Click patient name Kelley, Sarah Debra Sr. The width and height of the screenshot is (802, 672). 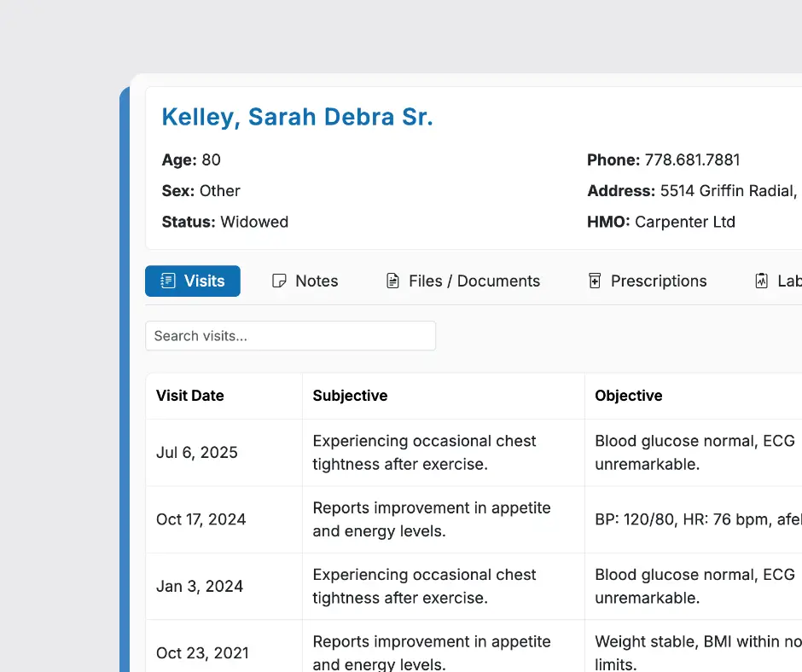point(297,118)
